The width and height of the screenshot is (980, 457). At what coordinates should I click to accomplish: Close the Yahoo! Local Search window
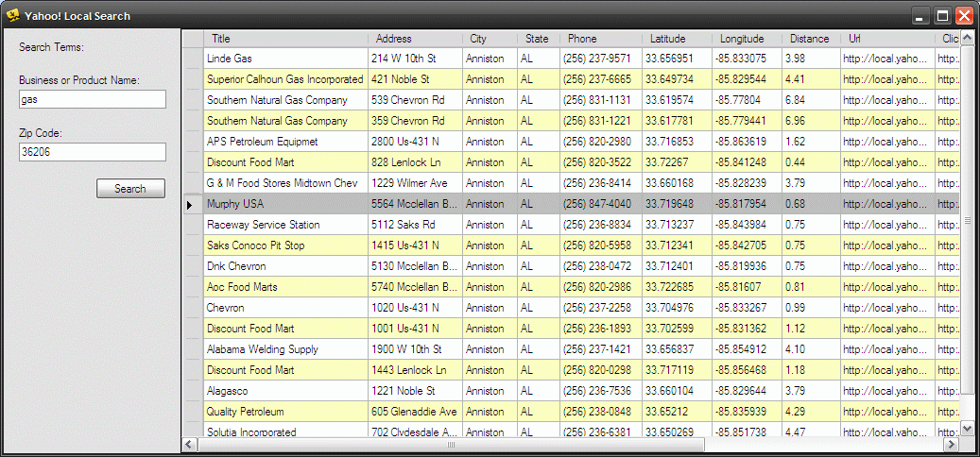pyautogui.click(x=964, y=16)
